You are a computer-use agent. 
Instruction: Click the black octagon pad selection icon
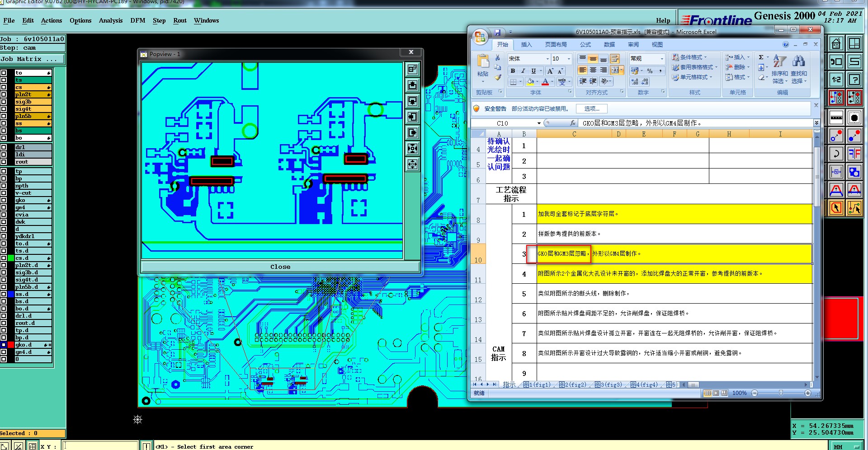854,117
